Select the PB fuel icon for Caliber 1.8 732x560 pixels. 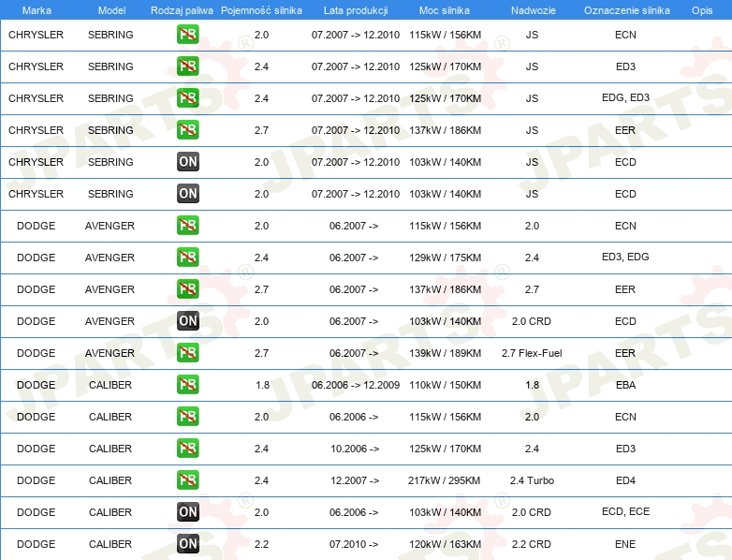(187, 385)
